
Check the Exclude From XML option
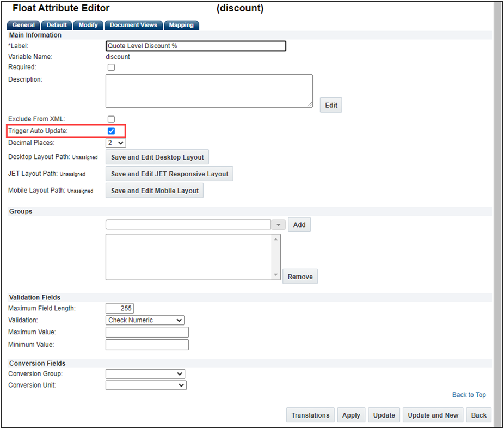click(x=111, y=119)
